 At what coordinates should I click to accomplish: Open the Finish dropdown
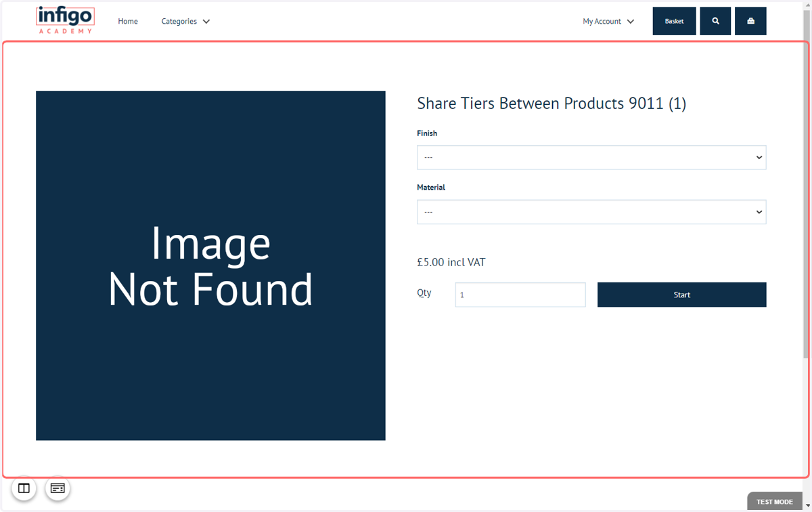point(591,157)
